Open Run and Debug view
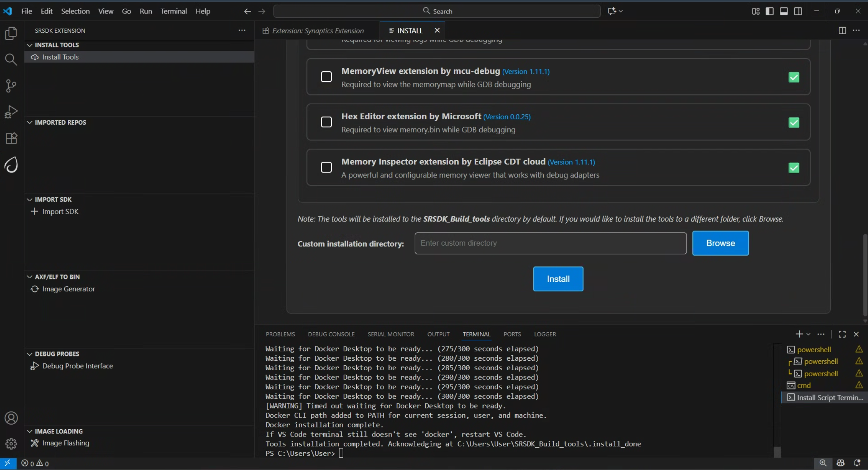 (11, 112)
